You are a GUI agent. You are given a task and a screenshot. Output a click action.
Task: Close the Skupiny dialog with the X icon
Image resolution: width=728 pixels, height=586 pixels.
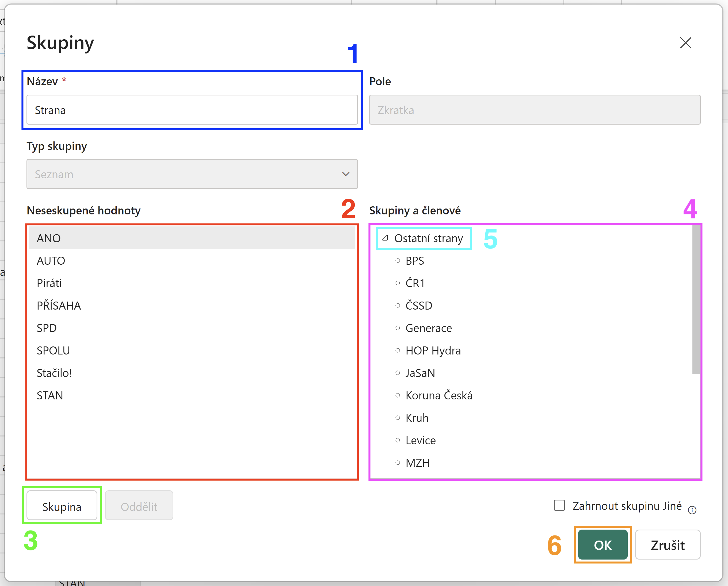[x=685, y=43]
